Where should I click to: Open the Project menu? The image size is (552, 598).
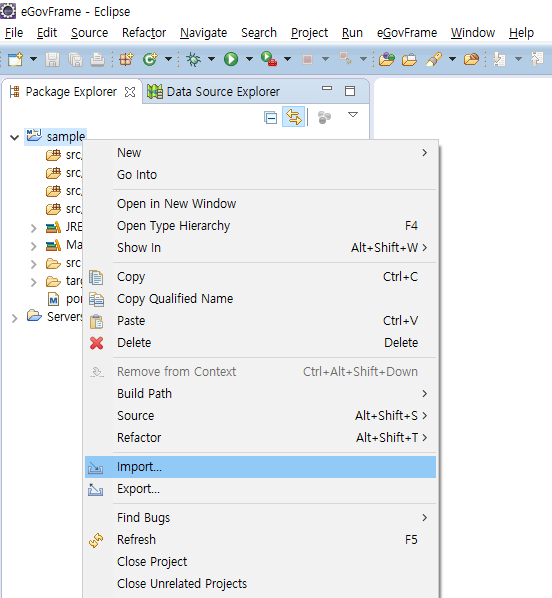point(309,33)
